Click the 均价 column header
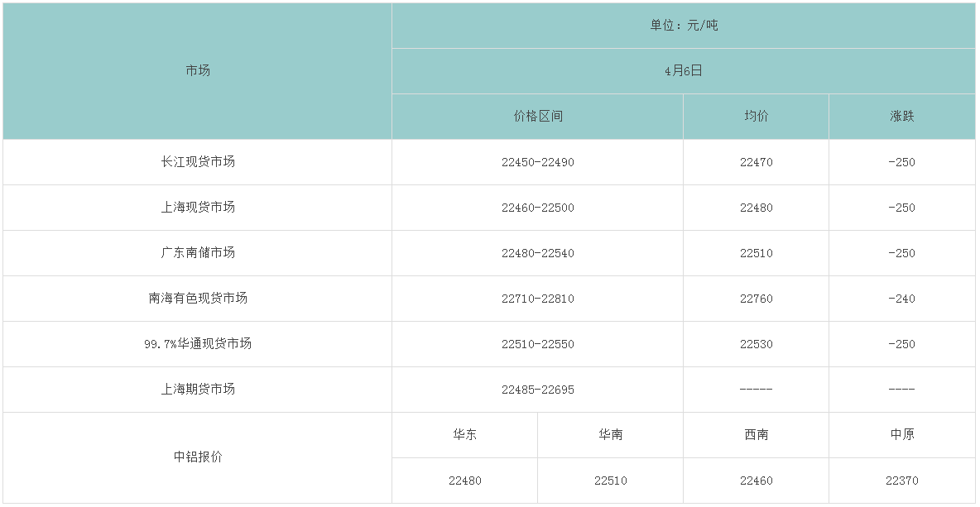Screen dimensions: 980x507 [757, 117]
